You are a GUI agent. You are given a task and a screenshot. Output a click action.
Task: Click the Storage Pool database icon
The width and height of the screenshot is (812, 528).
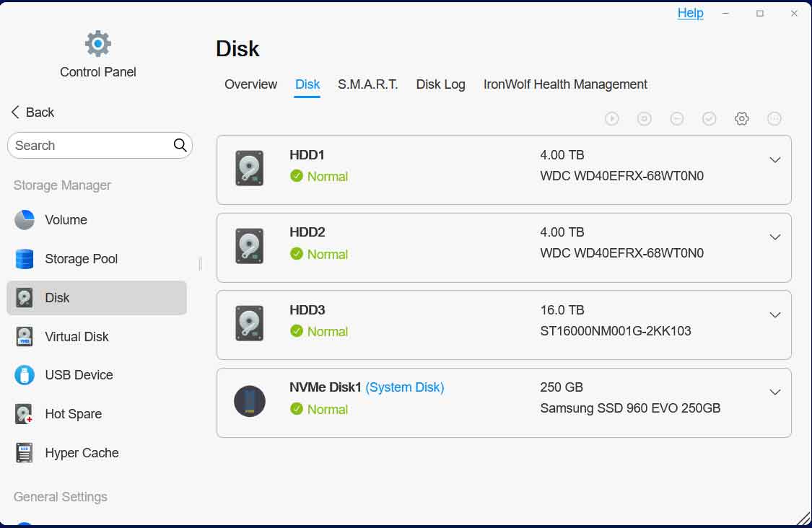coord(25,259)
